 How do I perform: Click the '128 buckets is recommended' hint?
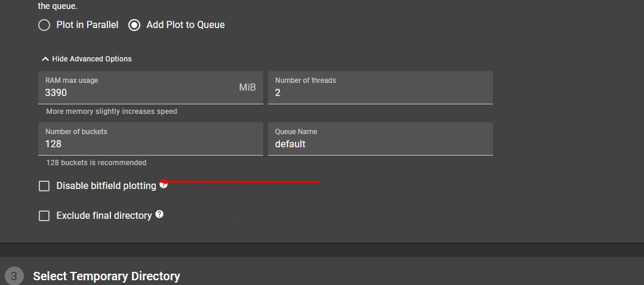(x=96, y=163)
